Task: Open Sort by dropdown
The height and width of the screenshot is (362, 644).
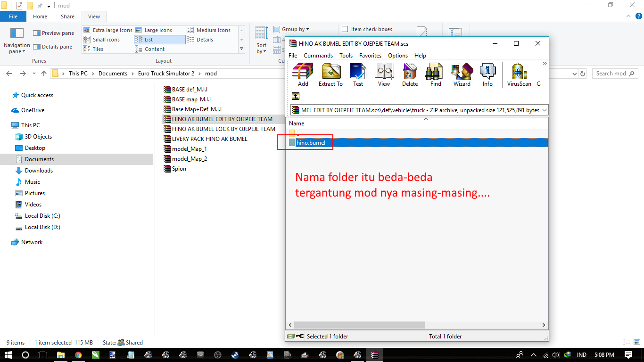Action: point(261,41)
